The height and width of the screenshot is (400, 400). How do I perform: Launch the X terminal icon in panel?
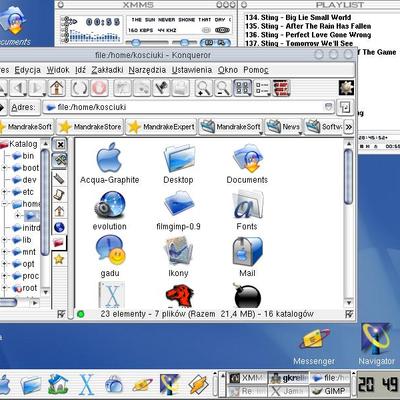[86, 384]
